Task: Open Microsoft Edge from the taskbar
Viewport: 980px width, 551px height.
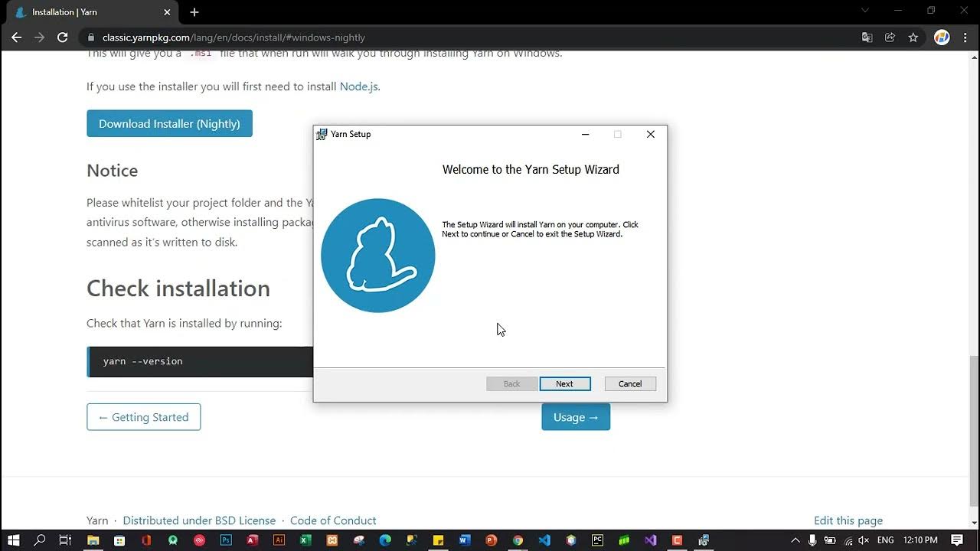Action: [385, 540]
